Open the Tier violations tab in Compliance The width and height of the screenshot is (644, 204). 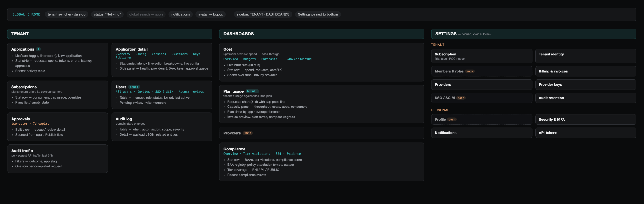[x=256, y=154]
